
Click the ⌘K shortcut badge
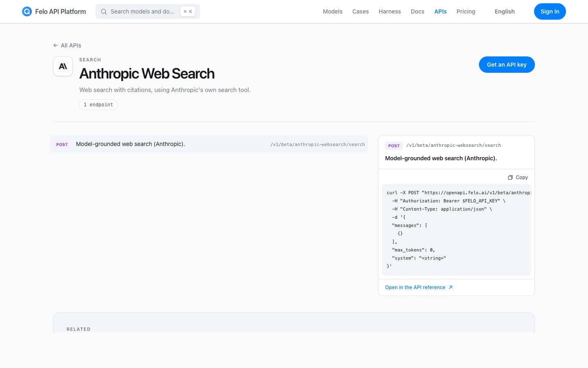coord(188,11)
